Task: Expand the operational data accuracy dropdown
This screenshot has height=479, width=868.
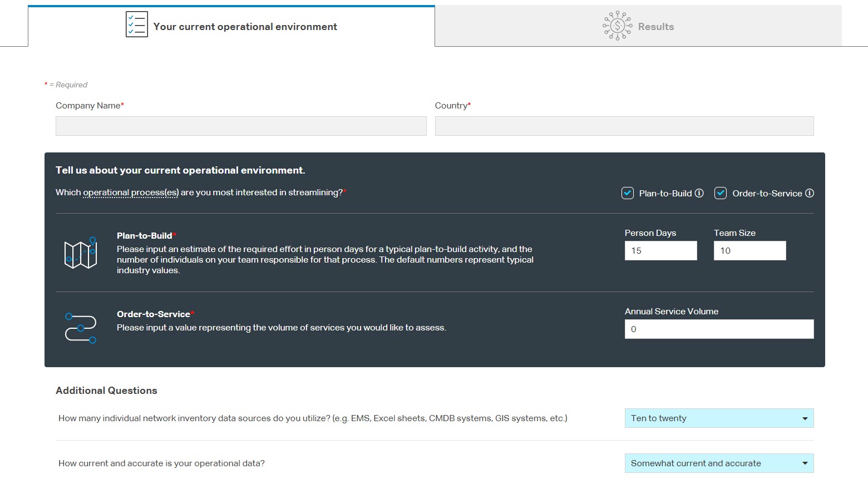Action: [x=718, y=463]
